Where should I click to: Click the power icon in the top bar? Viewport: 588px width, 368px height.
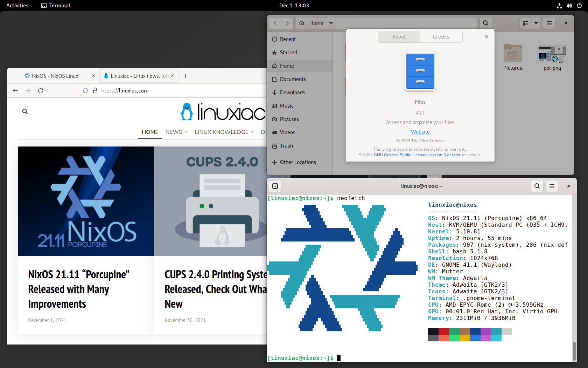(579, 6)
